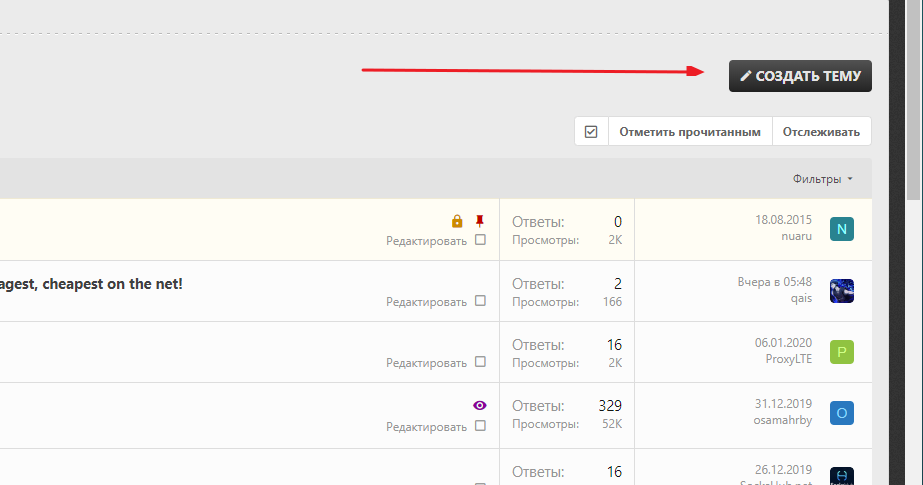This screenshot has height=485, width=923.
Task: Tick checkbox in qais thread row
Action: tap(480, 301)
